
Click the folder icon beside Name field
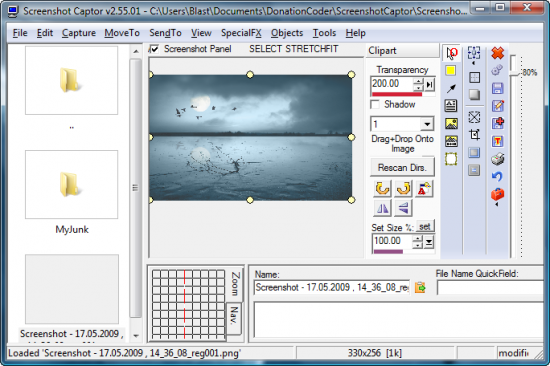[x=420, y=287]
